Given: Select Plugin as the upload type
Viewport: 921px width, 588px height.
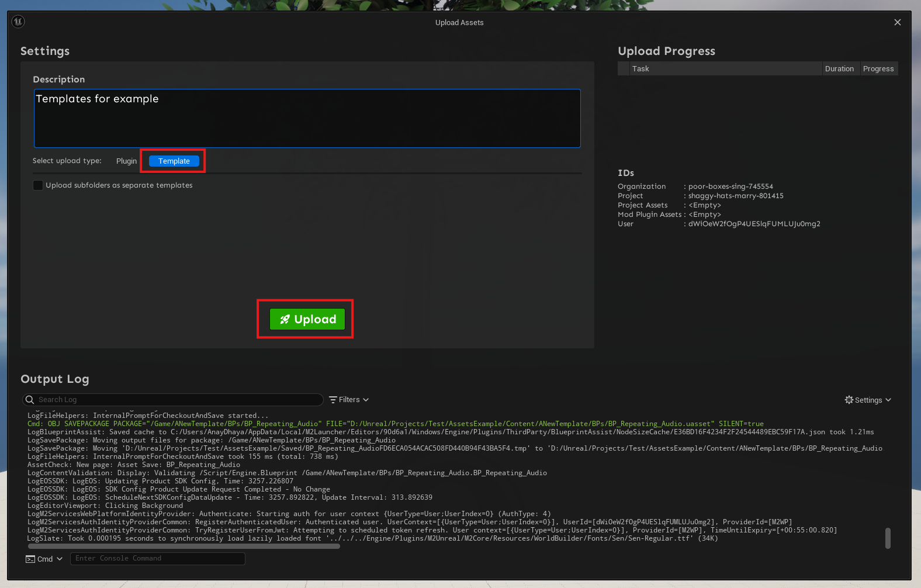Looking at the screenshot, I should (126, 161).
